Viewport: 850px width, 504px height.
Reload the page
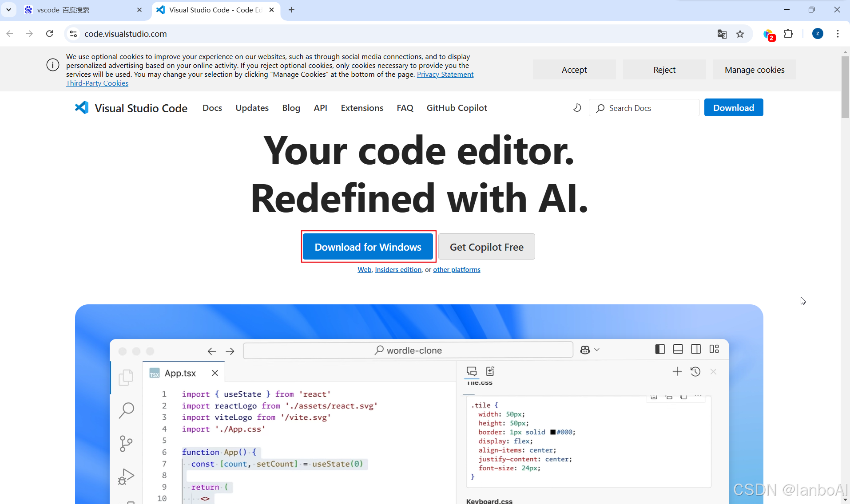[x=50, y=34]
